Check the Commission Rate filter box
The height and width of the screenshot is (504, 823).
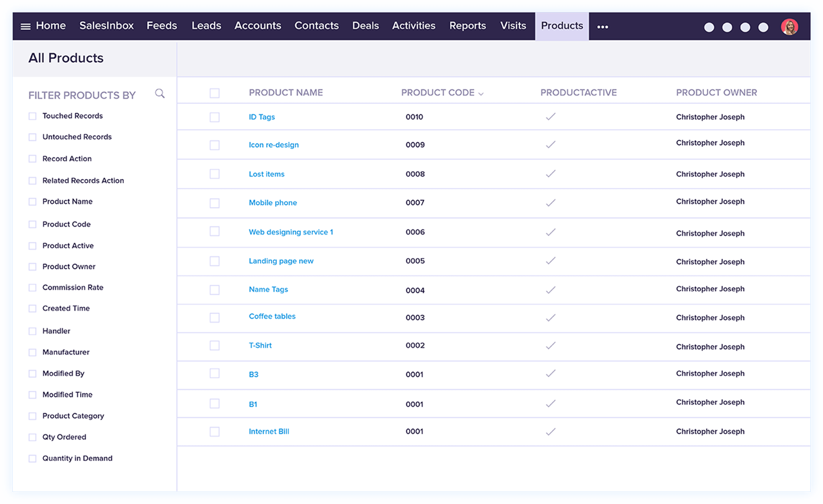32,288
